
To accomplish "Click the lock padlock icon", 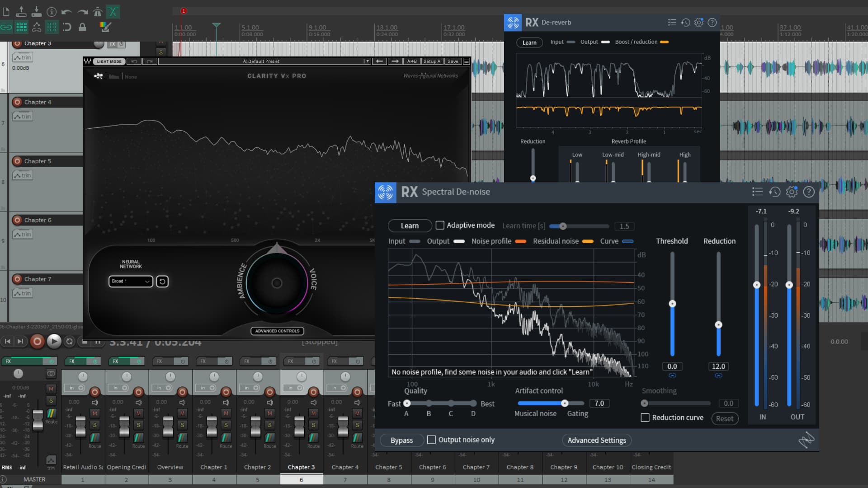I will (x=82, y=27).
